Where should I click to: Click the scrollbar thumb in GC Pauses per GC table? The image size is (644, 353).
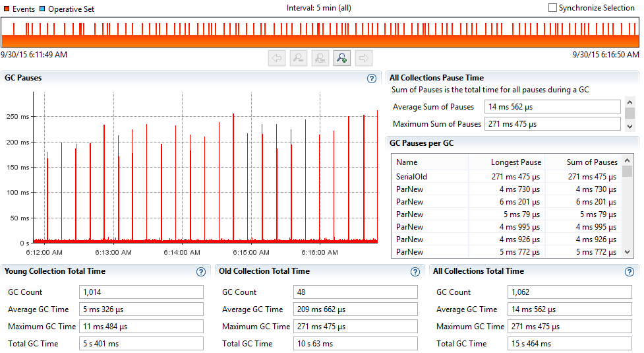coord(627,171)
